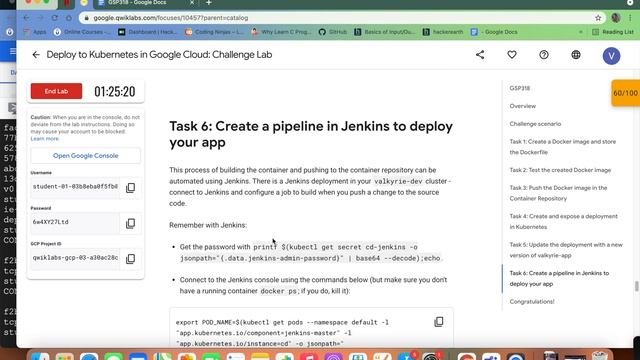Copy the Password value
The width and height of the screenshot is (640, 360).
click(131, 223)
